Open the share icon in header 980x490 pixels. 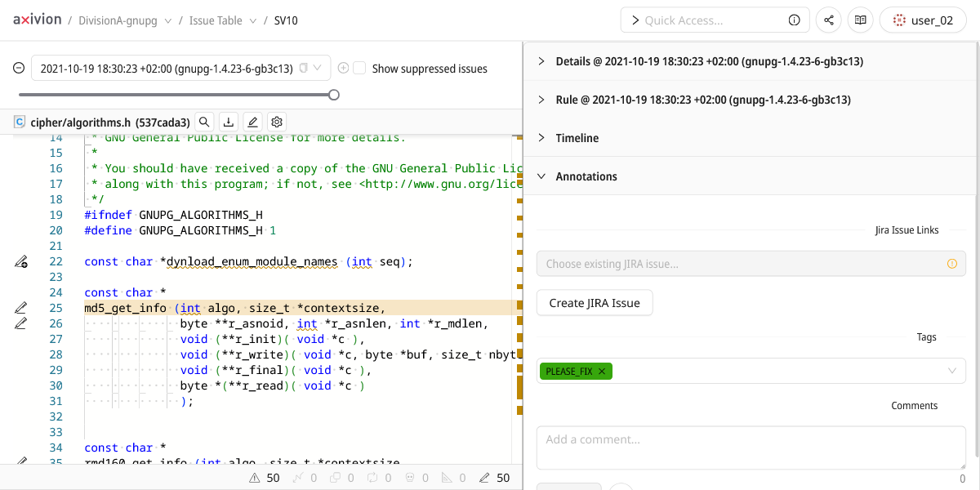pos(829,20)
